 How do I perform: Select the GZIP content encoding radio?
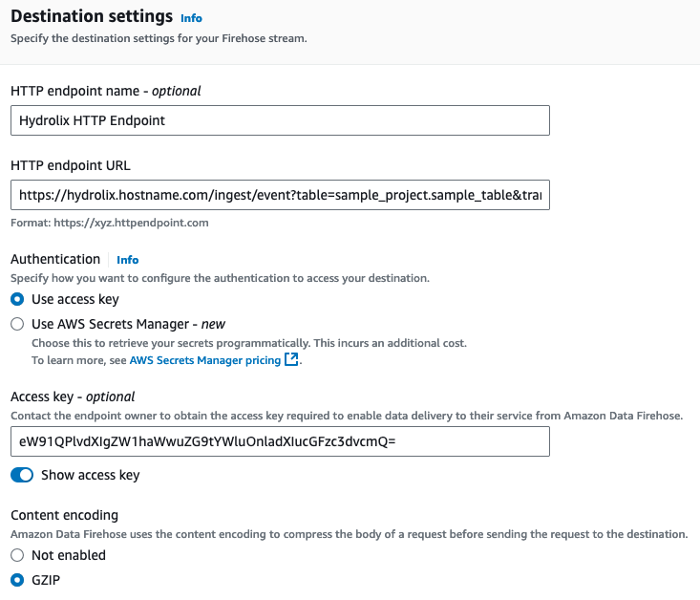point(17,580)
